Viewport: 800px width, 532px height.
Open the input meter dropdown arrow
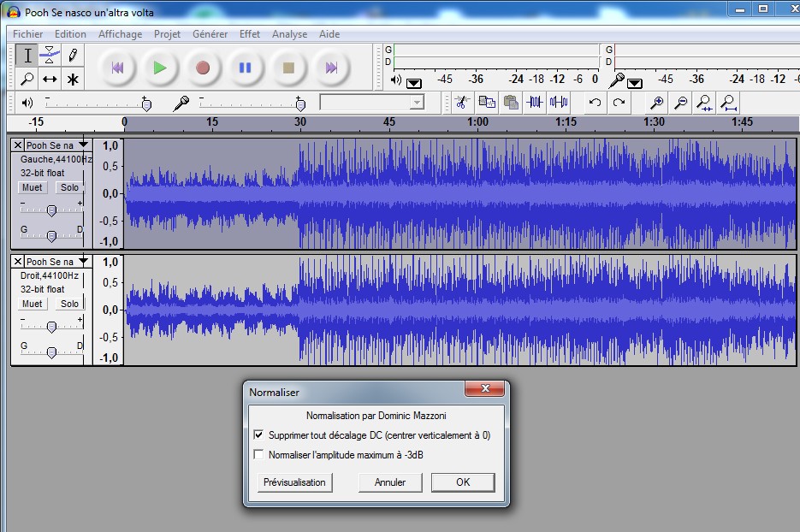point(635,83)
